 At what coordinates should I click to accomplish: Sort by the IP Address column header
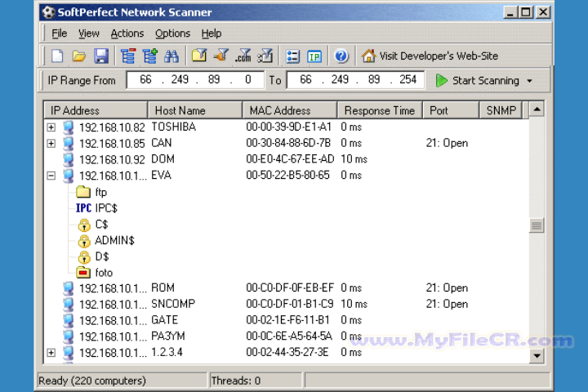[96, 111]
